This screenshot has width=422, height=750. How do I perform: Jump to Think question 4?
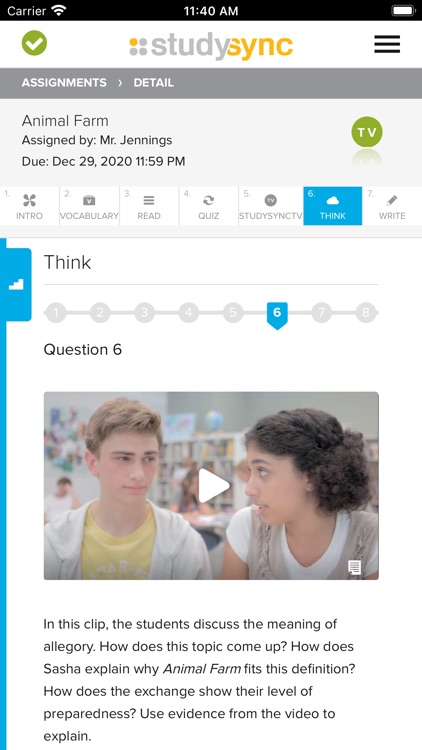[x=189, y=313]
